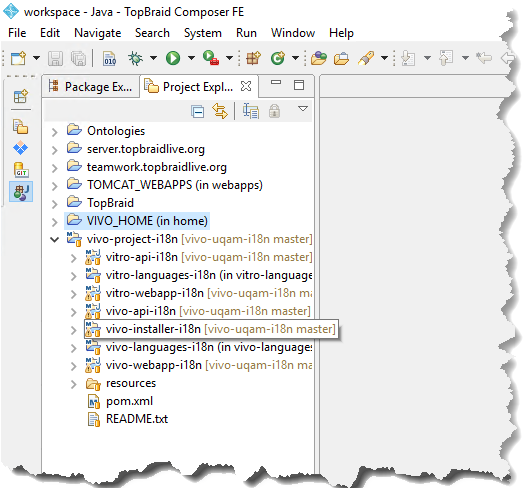
Task: Maximize the Project Explorer view
Action: tap(299, 85)
